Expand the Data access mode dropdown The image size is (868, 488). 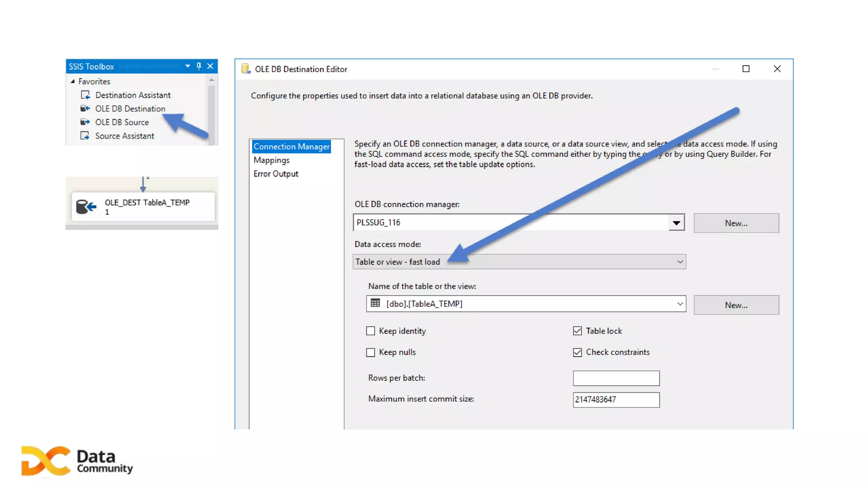(680, 262)
